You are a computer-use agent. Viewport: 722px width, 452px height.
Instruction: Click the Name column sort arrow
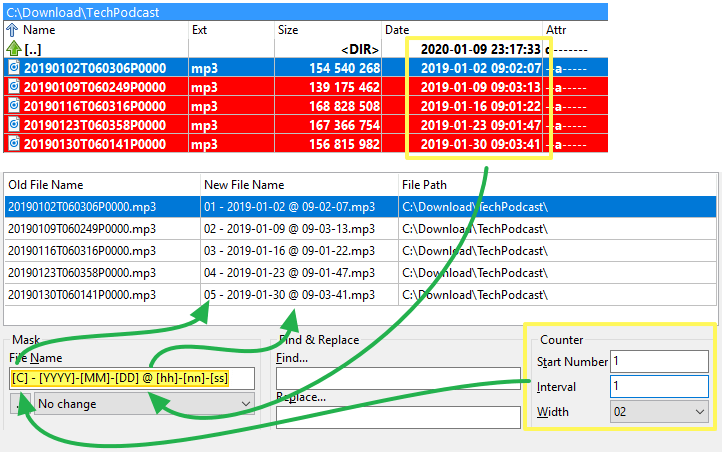12,30
